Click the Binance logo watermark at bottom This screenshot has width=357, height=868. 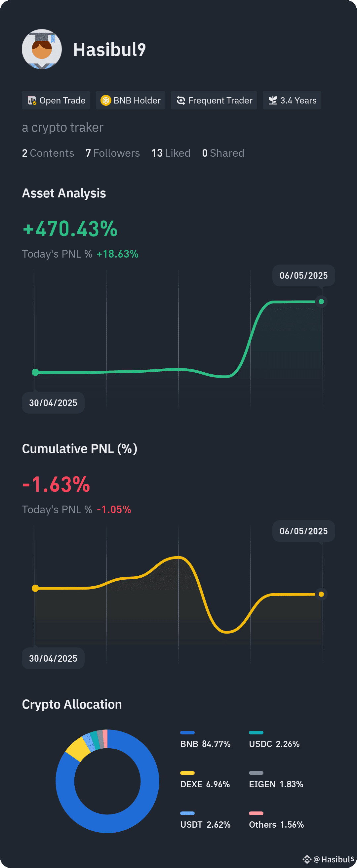point(306,859)
